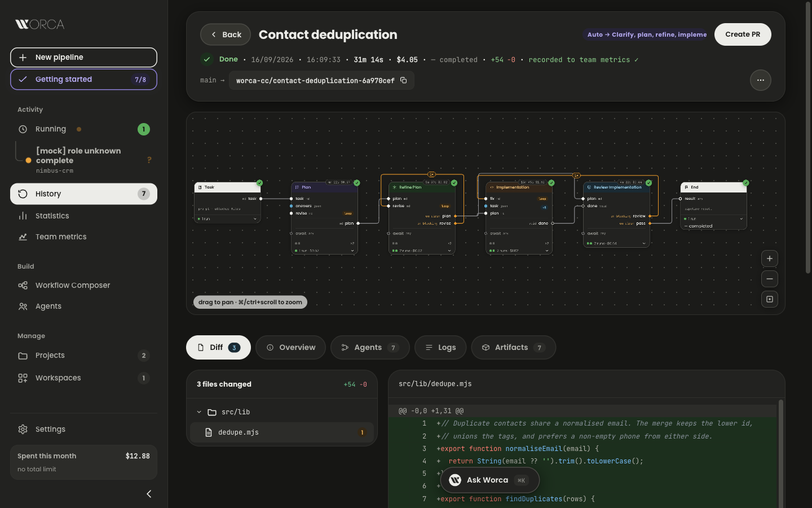The image size is (812, 508).
Task: Open the Ask Worca assistant
Action: (489, 480)
